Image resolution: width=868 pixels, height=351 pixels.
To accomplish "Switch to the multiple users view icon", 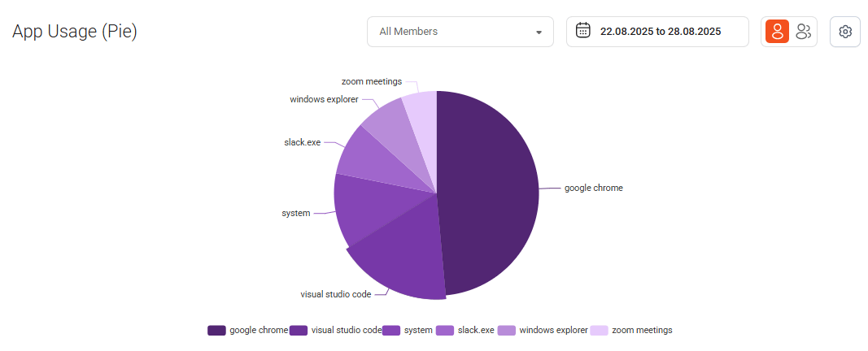I will 803,32.
